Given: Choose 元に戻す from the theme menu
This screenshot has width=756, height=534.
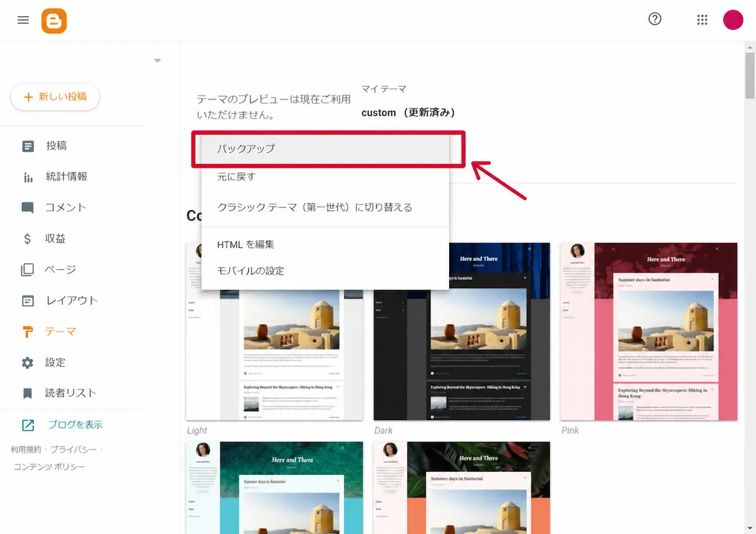Looking at the screenshot, I should 325,177.
